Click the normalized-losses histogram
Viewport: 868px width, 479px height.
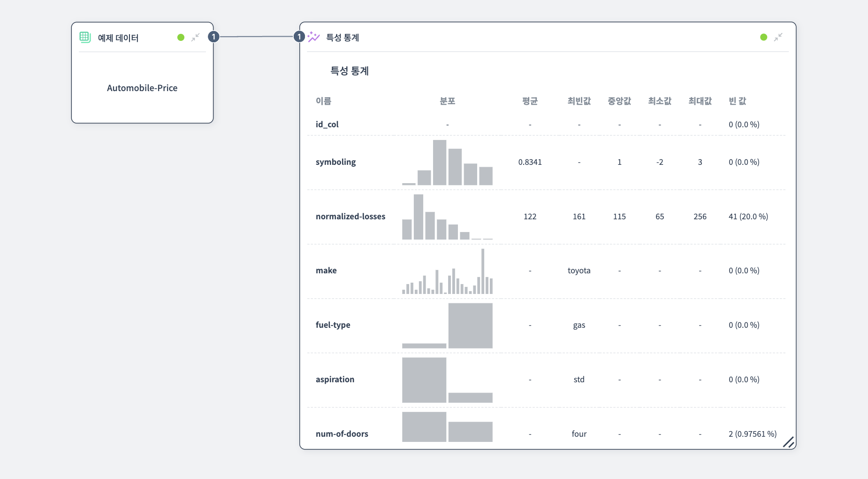447,217
